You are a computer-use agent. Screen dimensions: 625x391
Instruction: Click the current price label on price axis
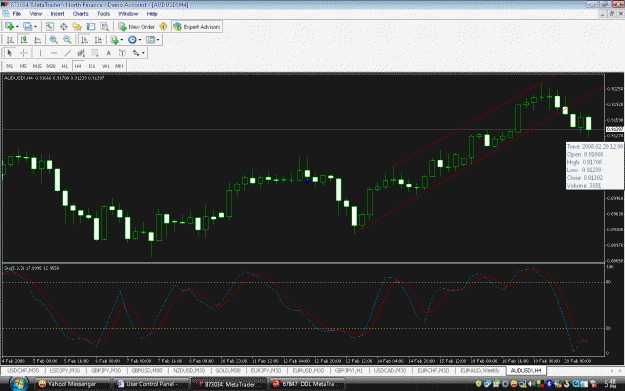tap(614, 129)
